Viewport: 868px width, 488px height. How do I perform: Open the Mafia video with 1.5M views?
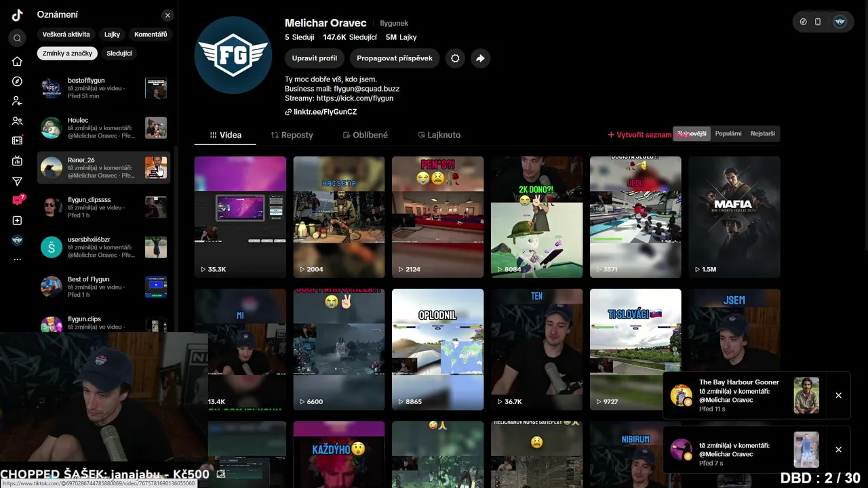click(x=734, y=217)
